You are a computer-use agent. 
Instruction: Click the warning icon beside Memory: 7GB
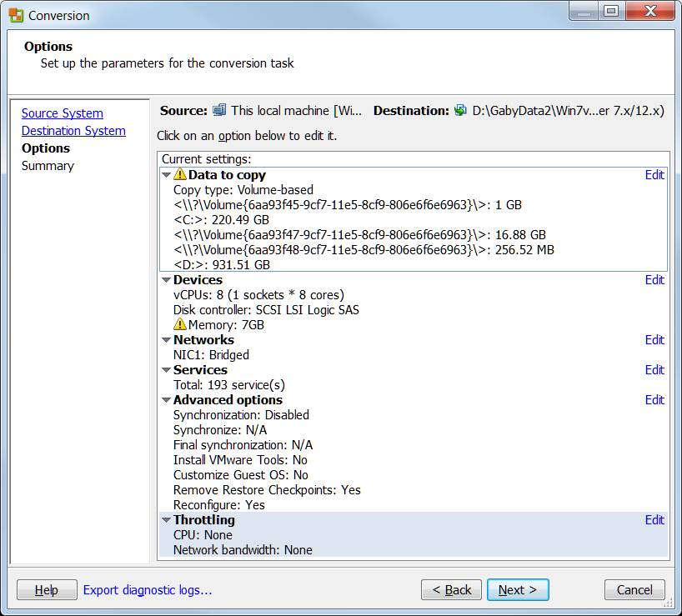[179, 324]
